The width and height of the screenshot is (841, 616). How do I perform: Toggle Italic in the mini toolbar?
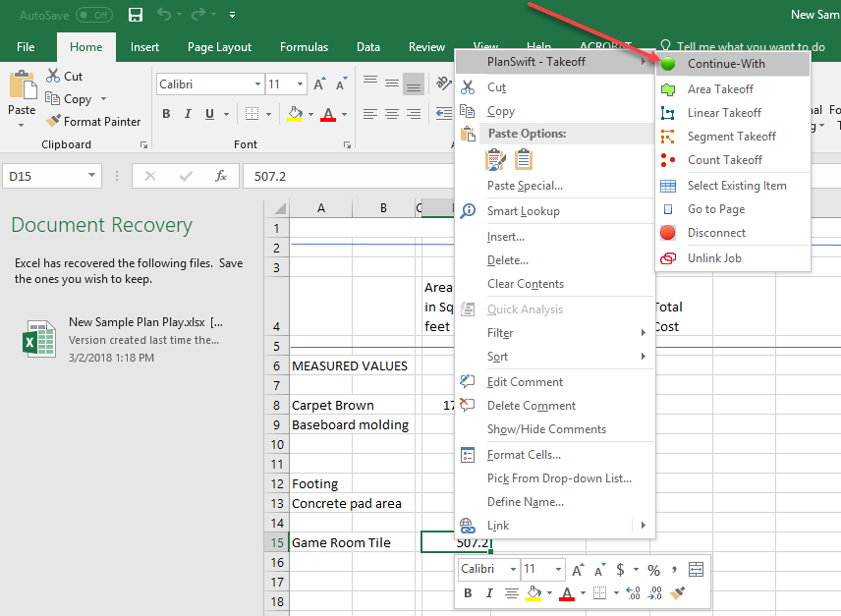coord(489,593)
